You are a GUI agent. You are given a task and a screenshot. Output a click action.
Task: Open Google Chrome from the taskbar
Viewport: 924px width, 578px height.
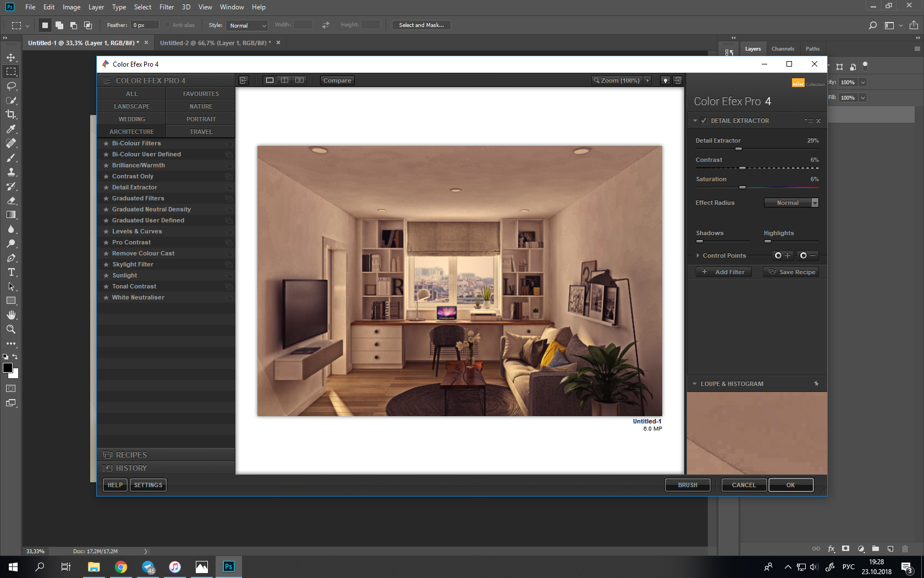121,567
